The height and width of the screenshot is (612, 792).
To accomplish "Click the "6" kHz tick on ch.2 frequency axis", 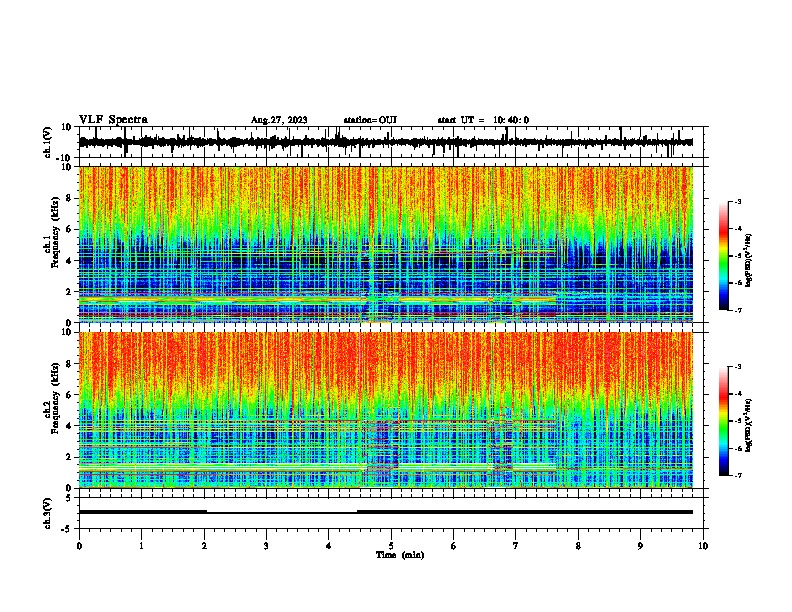I will pyautogui.click(x=69, y=394).
